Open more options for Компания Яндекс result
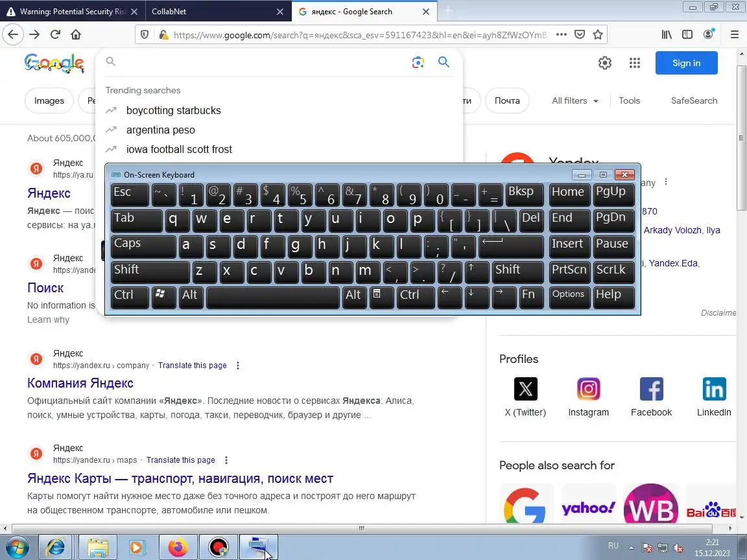This screenshot has height=560, width=747. tap(238, 366)
